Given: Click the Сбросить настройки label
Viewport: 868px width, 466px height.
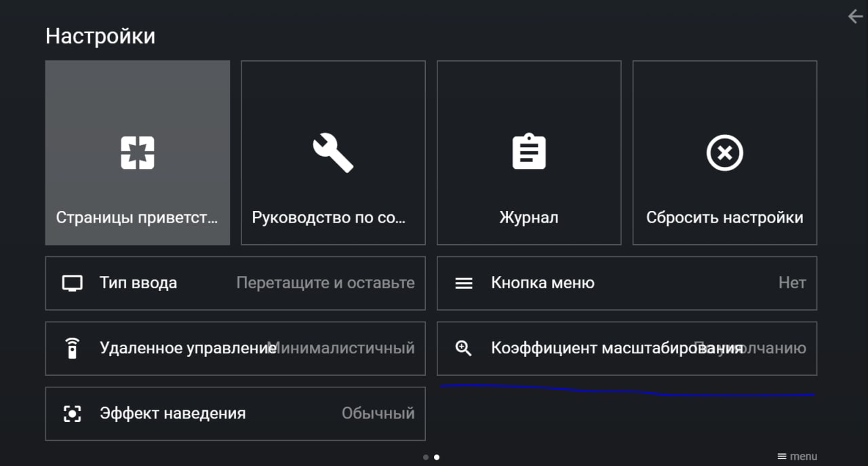Looking at the screenshot, I should [x=724, y=218].
